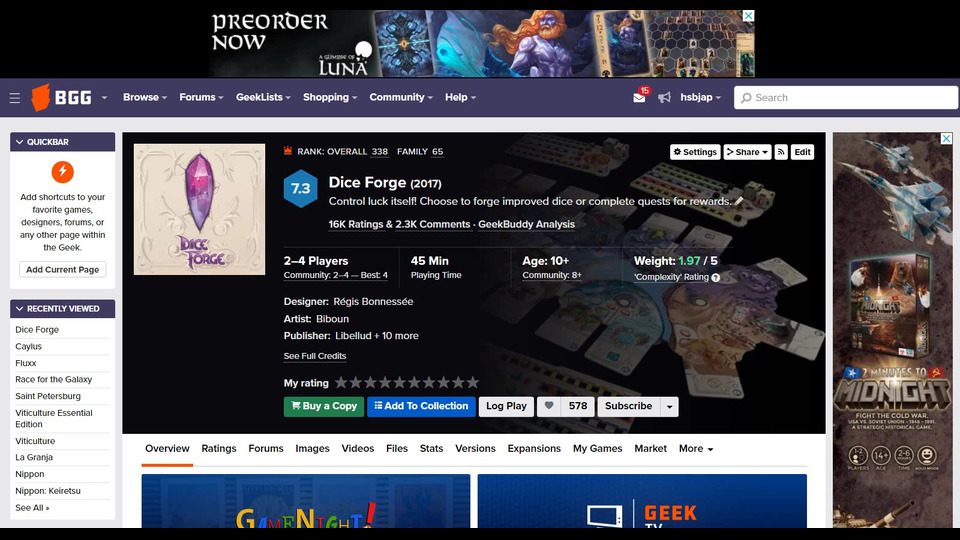Click See All recently viewed
Image resolution: width=960 pixels, height=540 pixels.
point(32,508)
